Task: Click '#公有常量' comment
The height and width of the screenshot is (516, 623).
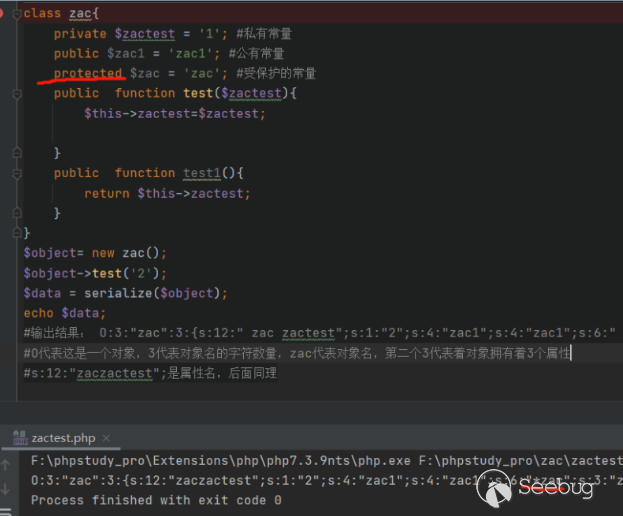Action: pos(257,54)
